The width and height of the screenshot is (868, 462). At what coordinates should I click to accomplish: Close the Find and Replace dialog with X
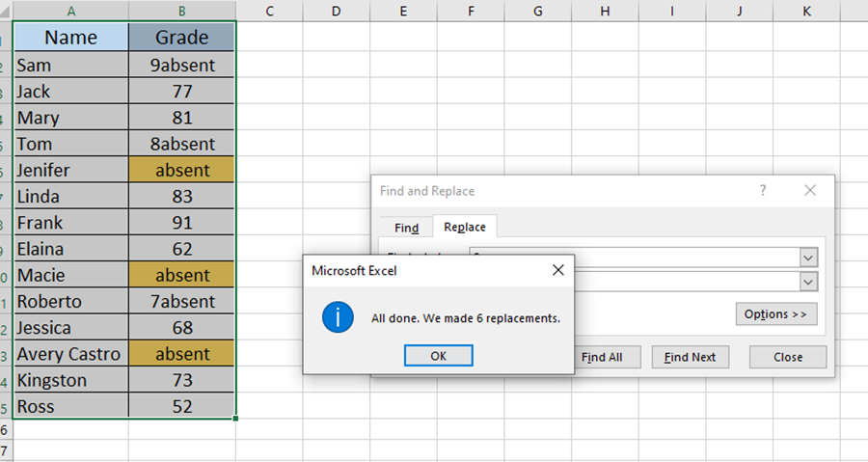(x=810, y=190)
